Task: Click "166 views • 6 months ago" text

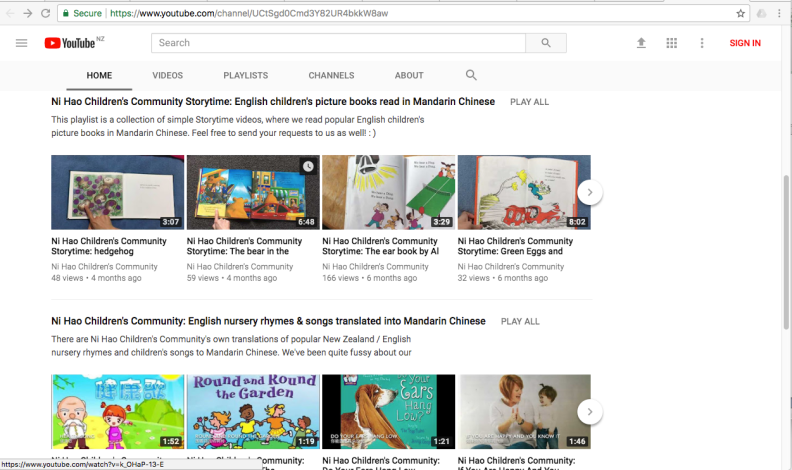Action: coord(370,278)
